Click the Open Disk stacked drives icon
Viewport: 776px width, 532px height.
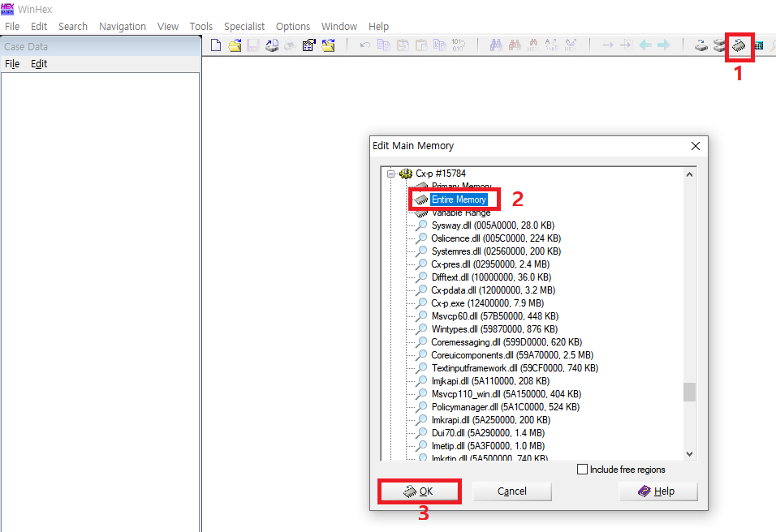[719, 45]
